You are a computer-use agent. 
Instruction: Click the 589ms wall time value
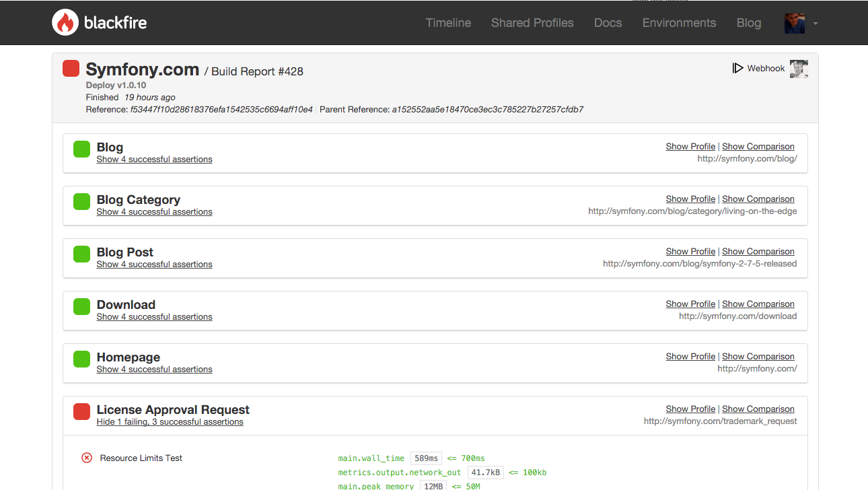click(426, 458)
